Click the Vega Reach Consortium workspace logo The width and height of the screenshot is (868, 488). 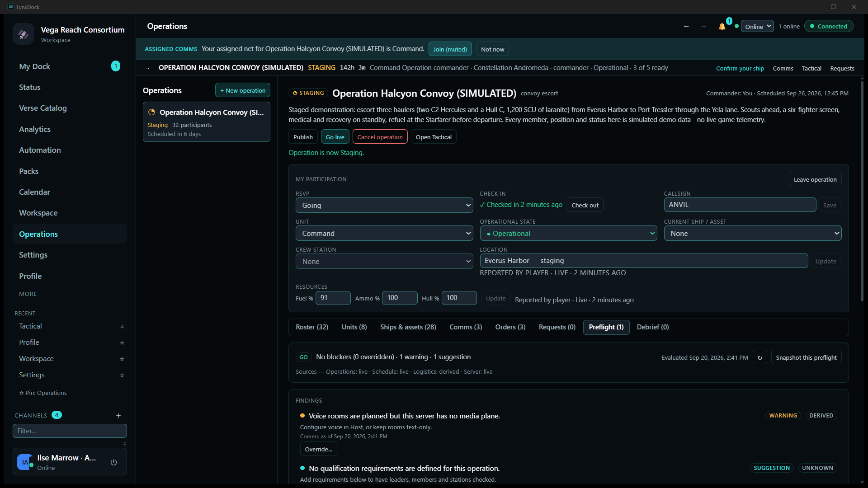pyautogui.click(x=24, y=34)
